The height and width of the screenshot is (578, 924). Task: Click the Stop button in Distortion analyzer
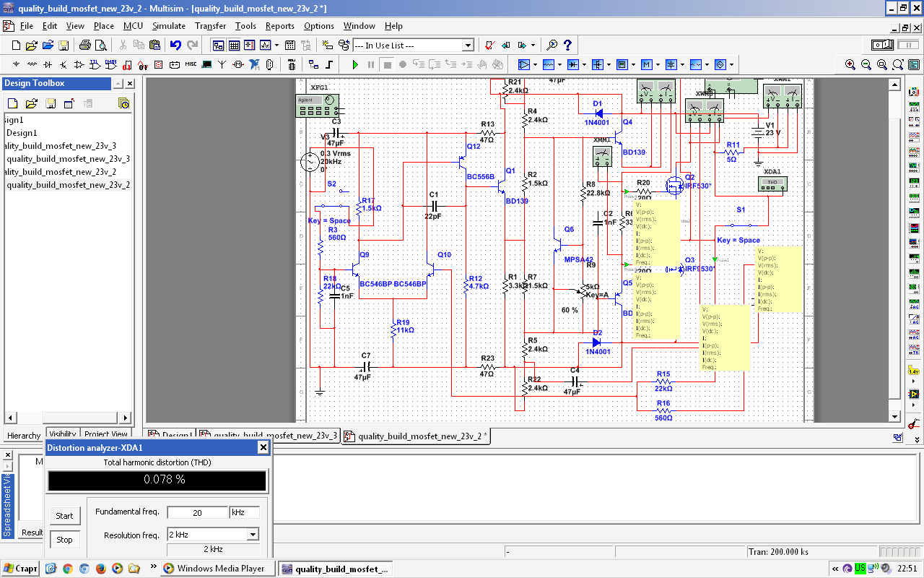coord(65,540)
